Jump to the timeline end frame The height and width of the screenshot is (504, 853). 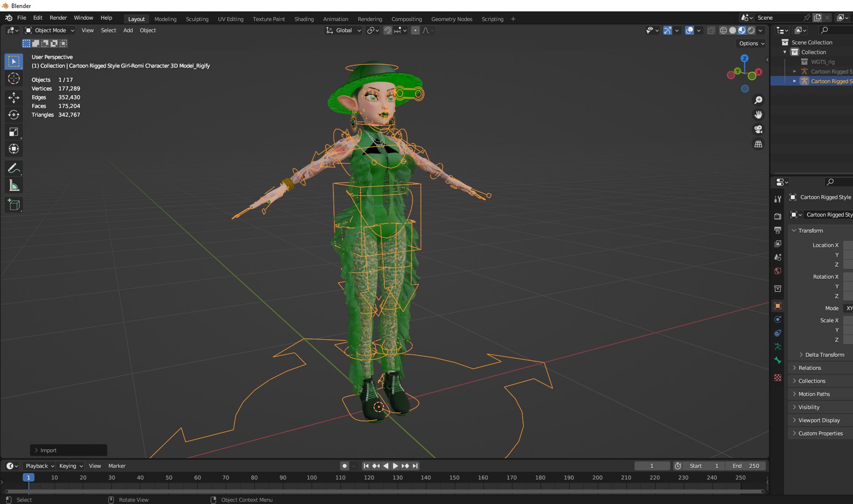415,466
